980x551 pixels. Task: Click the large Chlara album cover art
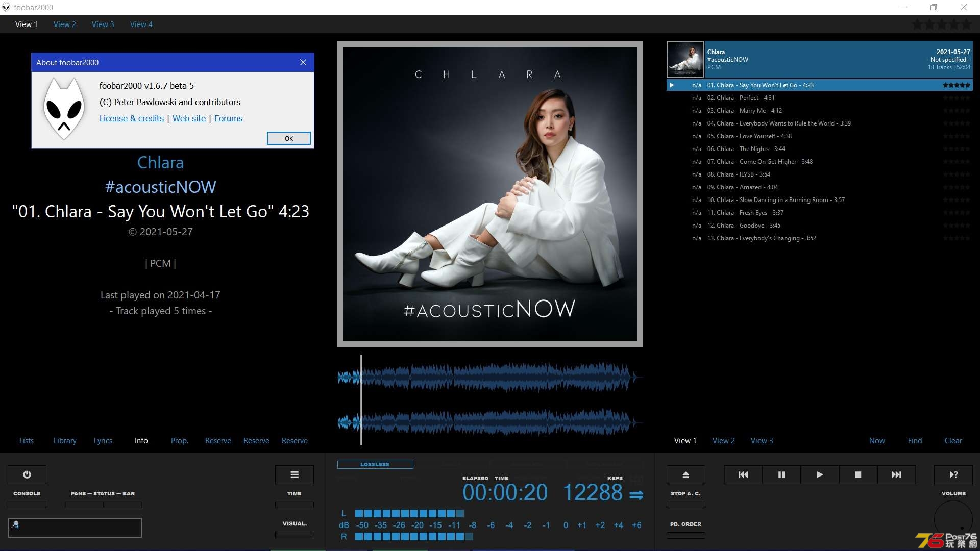(x=490, y=194)
